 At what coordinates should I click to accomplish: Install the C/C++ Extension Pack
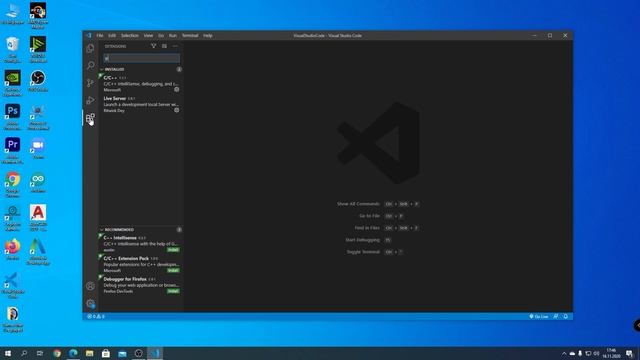(173, 271)
